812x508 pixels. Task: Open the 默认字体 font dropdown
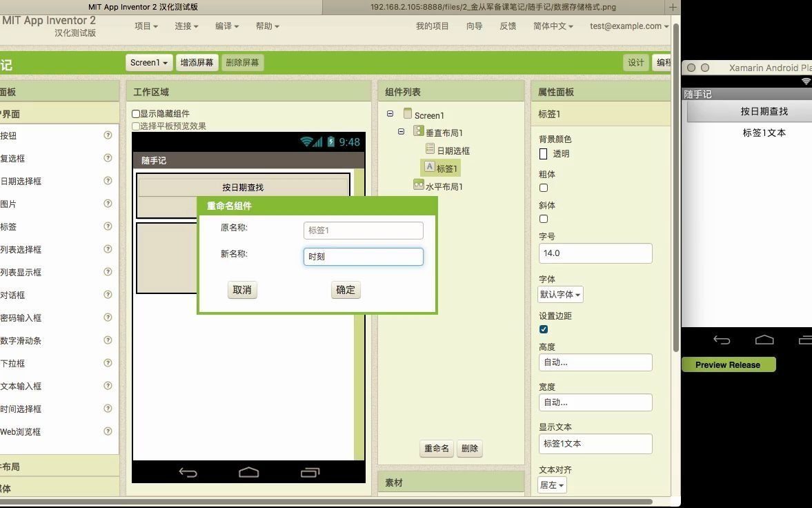coord(560,294)
